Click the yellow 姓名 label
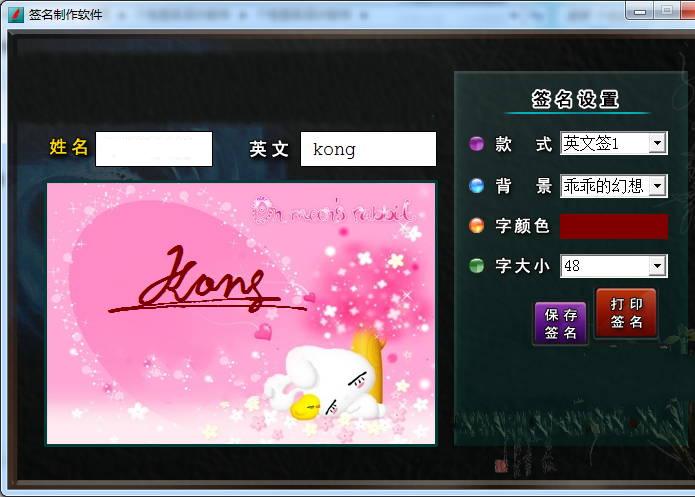The image size is (695, 497). 69,148
